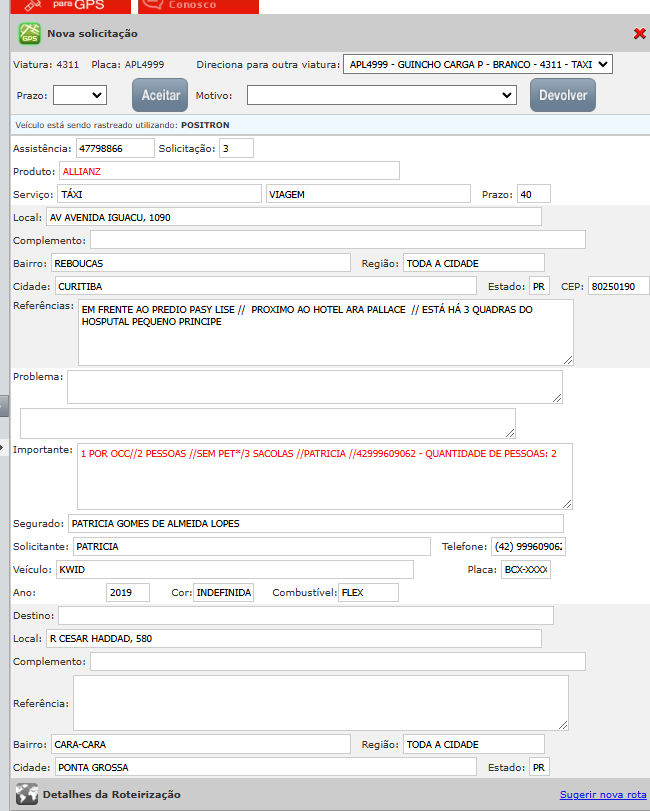This screenshot has width=650, height=811.
Task: Click the Aceitar button
Action: [x=160, y=95]
